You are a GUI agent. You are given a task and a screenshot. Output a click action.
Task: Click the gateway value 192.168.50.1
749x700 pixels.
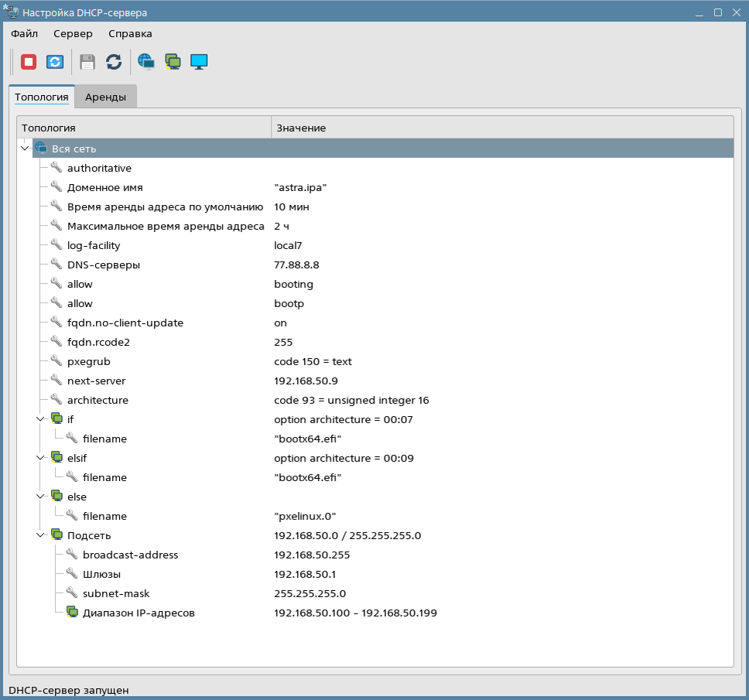(304, 575)
